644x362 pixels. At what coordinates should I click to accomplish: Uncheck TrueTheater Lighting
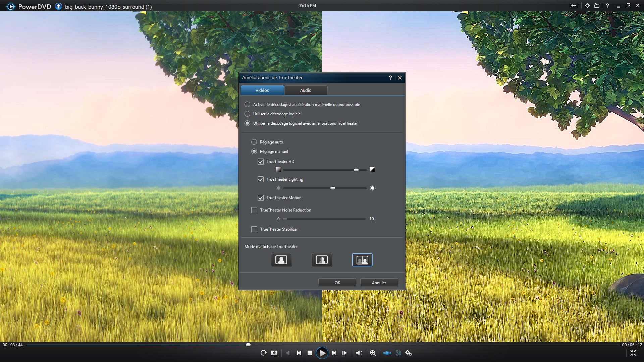[x=261, y=179]
